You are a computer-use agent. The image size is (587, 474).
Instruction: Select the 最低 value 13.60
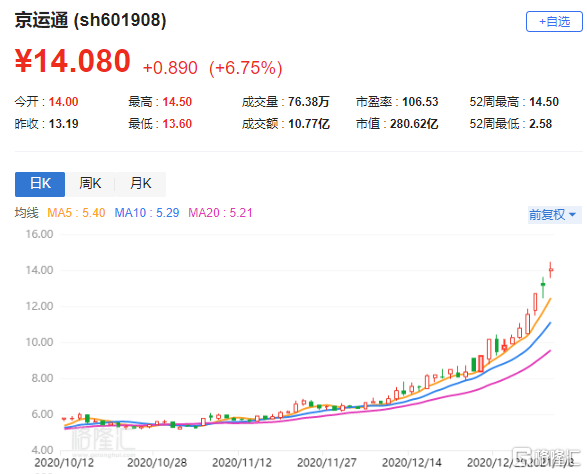[177, 124]
